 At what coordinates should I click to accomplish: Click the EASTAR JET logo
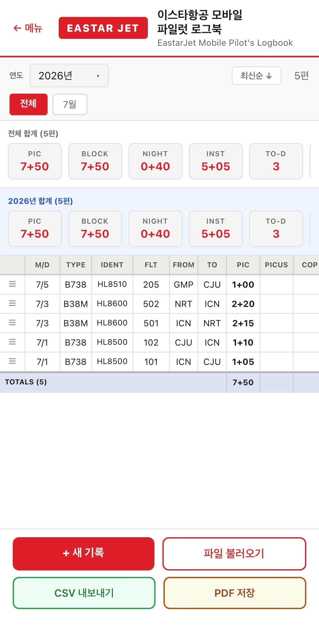103,28
